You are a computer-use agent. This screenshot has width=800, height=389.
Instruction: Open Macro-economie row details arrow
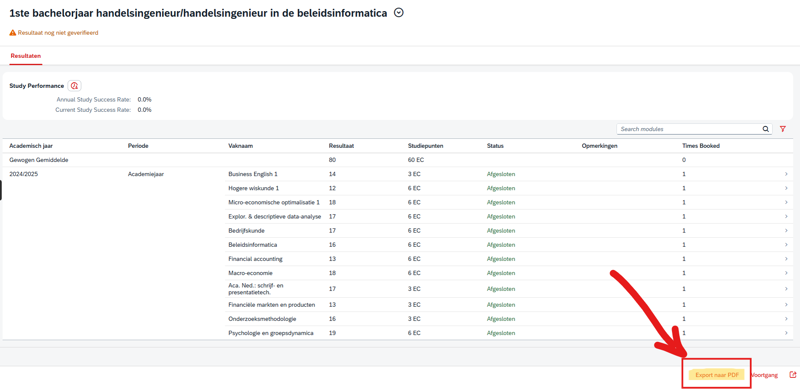(x=786, y=273)
